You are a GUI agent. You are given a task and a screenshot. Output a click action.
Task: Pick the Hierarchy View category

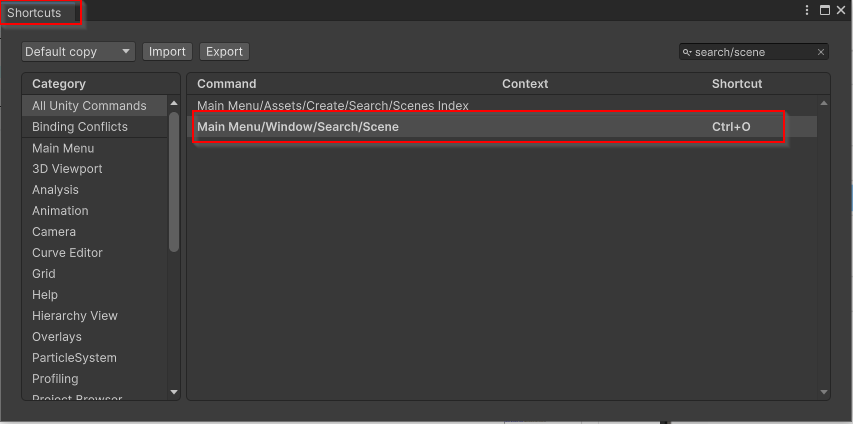point(75,316)
